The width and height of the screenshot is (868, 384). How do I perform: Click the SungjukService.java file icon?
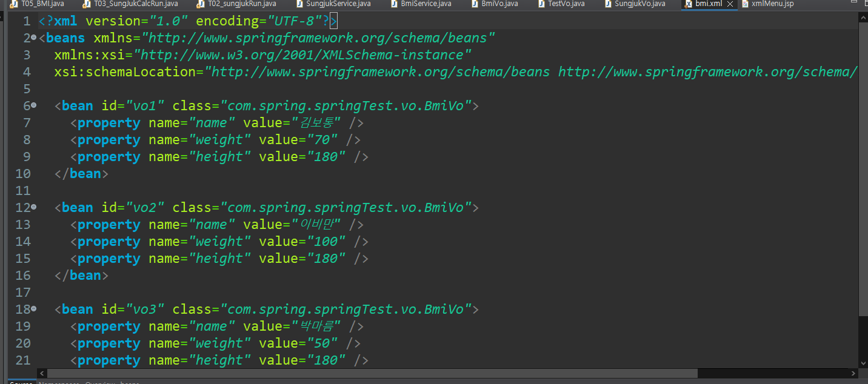[299, 4]
